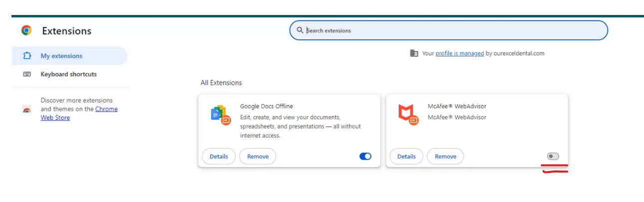
Task: Click the Chrome logo beside Extensions title
Action: [x=26, y=30]
